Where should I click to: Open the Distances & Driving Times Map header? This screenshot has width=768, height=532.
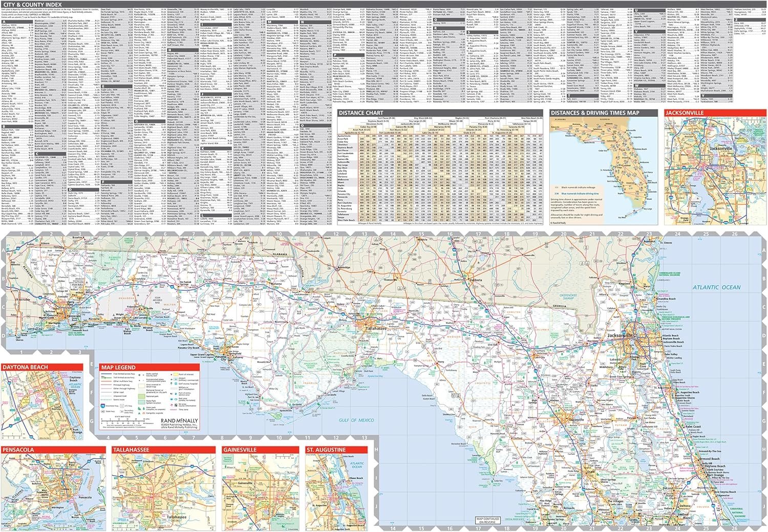(595, 113)
